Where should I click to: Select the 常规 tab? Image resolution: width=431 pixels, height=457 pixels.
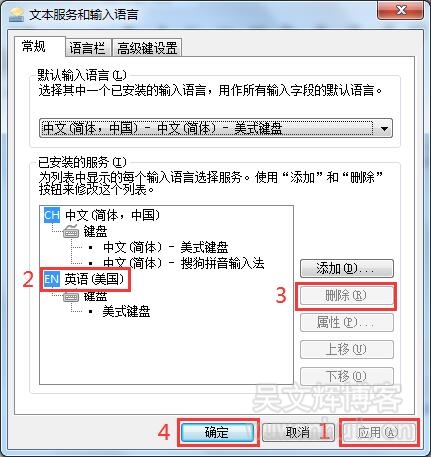tap(34, 46)
